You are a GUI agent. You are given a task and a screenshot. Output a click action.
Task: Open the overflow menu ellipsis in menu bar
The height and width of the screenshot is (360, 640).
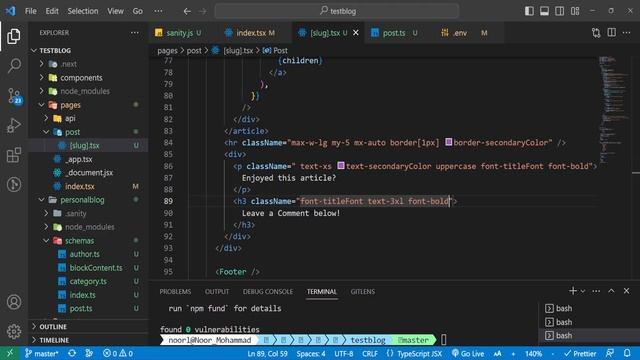[158, 11]
